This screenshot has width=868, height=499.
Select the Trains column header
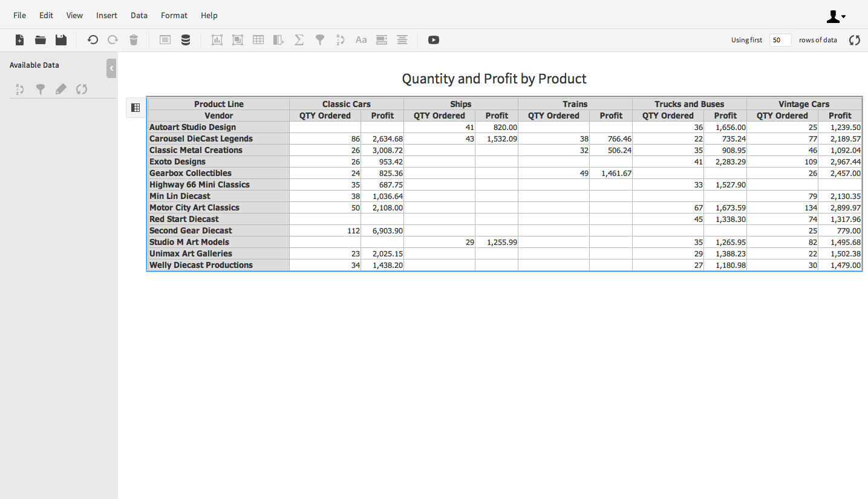coord(575,104)
